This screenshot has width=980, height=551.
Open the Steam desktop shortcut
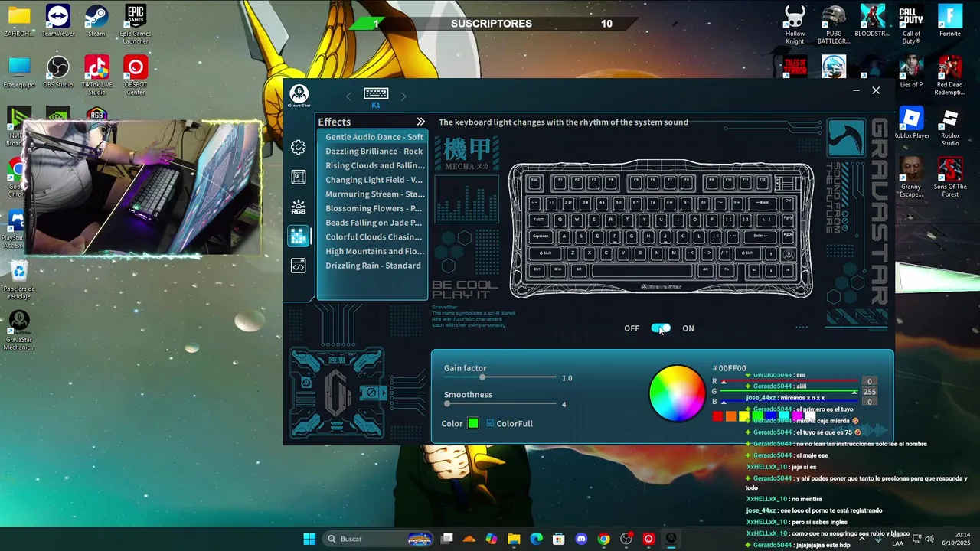[x=96, y=21]
